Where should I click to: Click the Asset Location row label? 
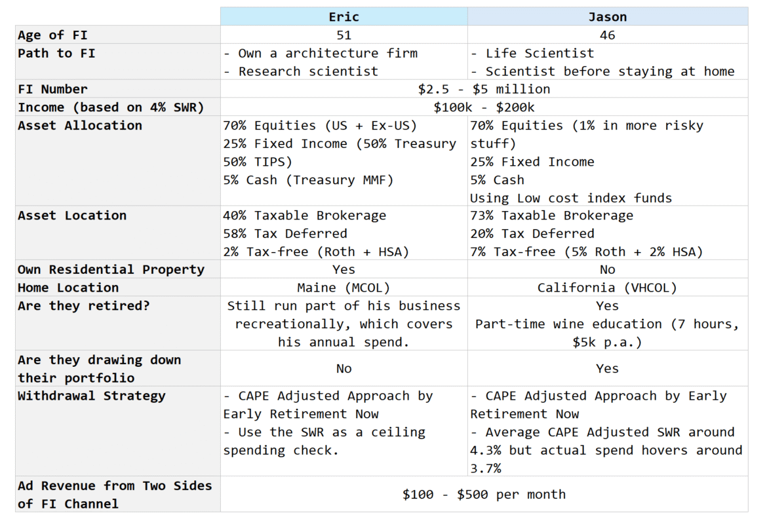[x=72, y=216]
